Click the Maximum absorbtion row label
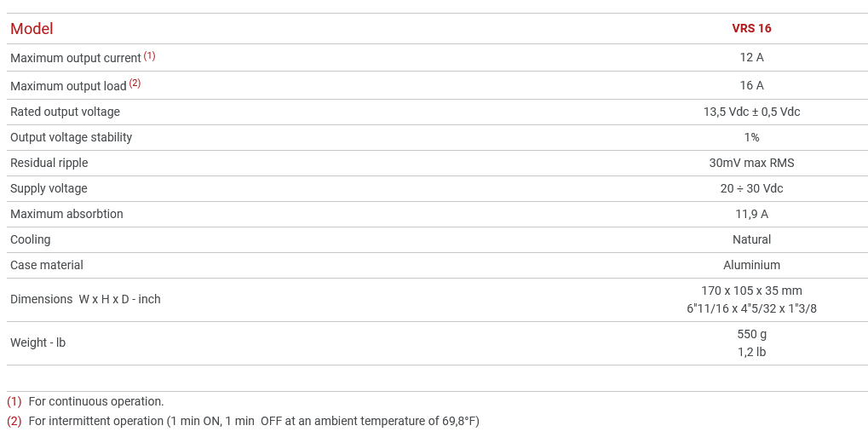The height and width of the screenshot is (443, 868). (66, 214)
